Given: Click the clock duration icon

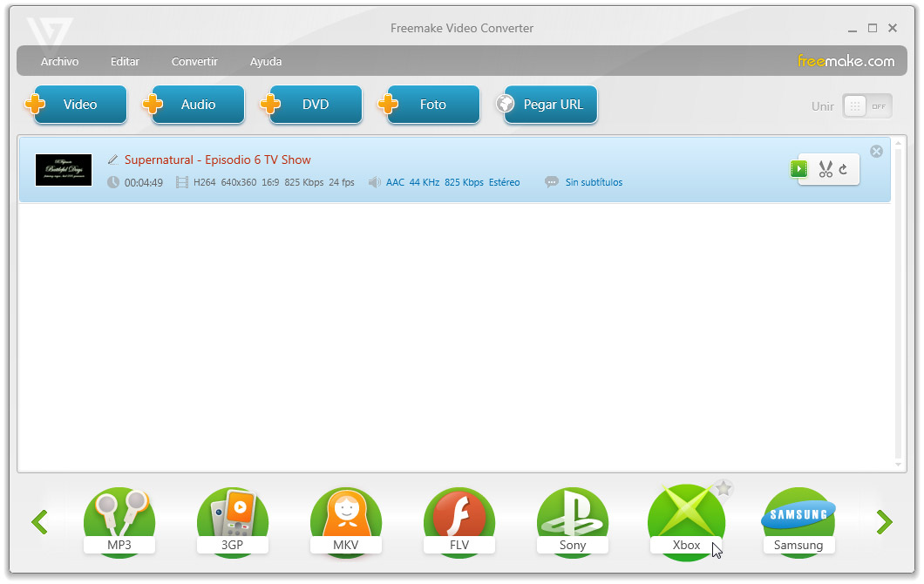Looking at the screenshot, I should click(x=113, y=183).
